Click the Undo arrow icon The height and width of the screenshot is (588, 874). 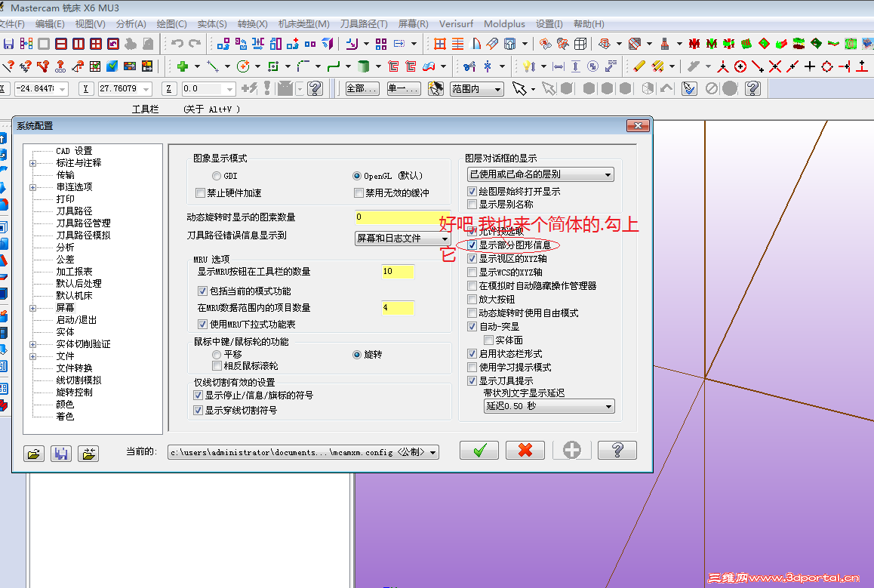[177, 44]
